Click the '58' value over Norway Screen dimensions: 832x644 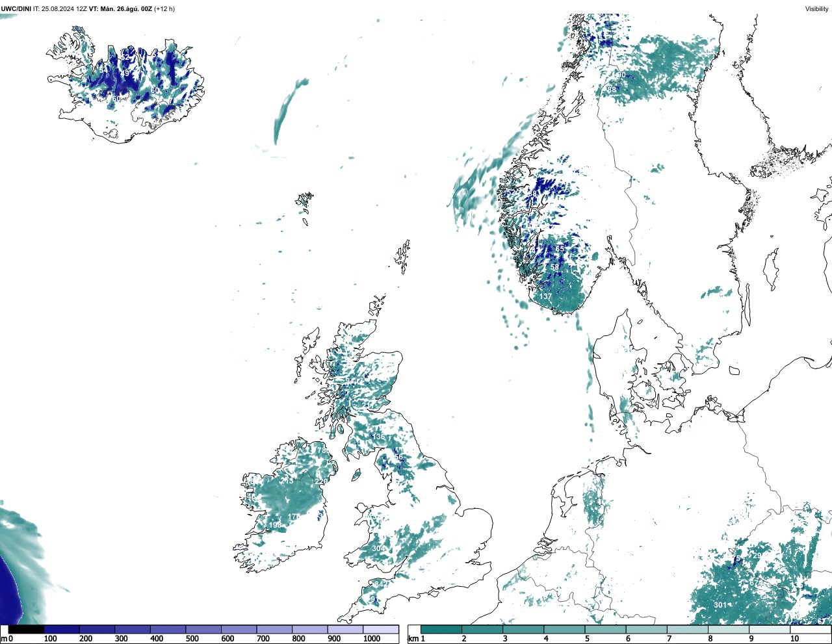pyautogui.click(x=554, y=267)
